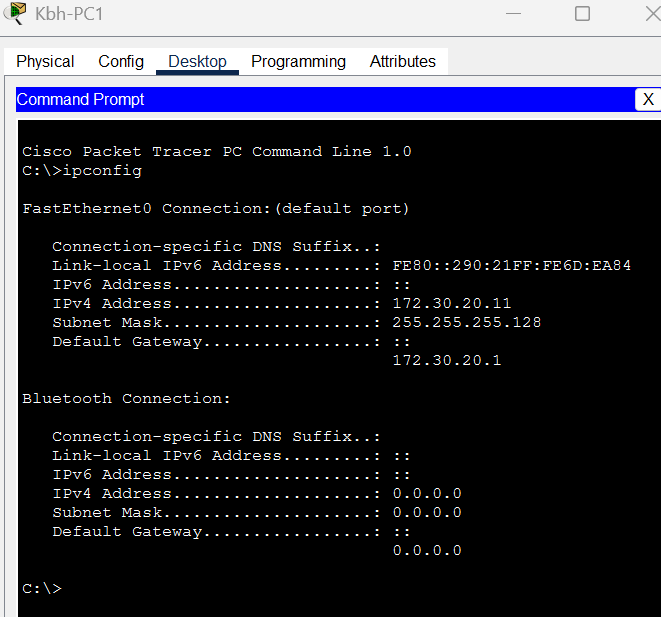Switch to the Config tab
Screen dimensions: 661x617
coord(121,62)
